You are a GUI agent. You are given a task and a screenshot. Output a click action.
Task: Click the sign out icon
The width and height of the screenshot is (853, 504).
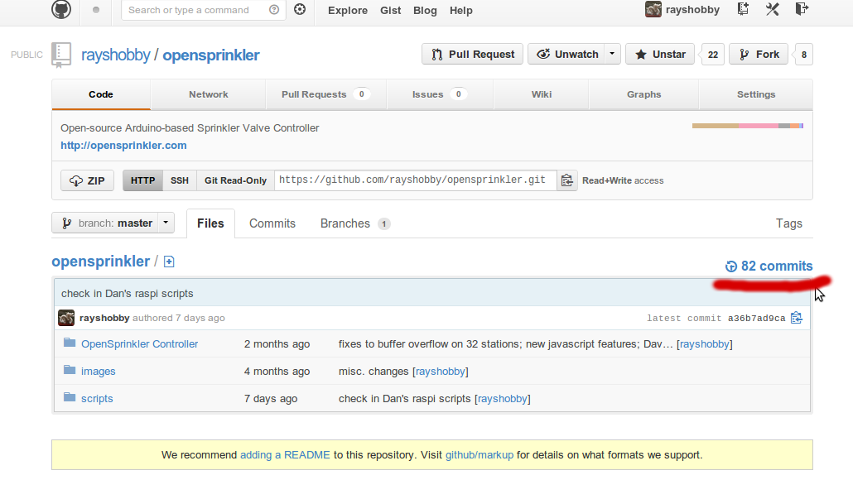pyautogui.click(x=802, y=9)
